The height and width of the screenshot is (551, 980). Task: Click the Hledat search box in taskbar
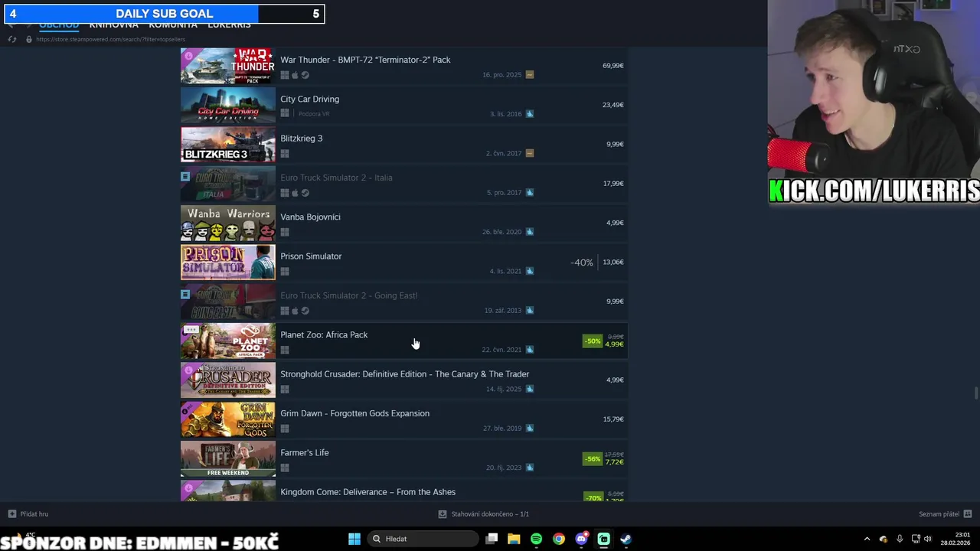pos(423,539)
